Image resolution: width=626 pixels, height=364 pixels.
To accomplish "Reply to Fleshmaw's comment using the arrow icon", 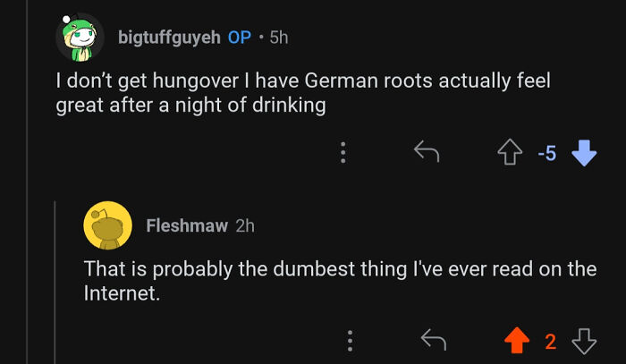I will click(434, 341).
